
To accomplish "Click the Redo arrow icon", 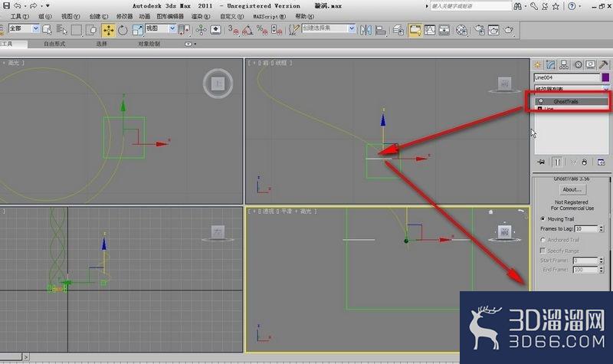I will click(x=34, y=6).
